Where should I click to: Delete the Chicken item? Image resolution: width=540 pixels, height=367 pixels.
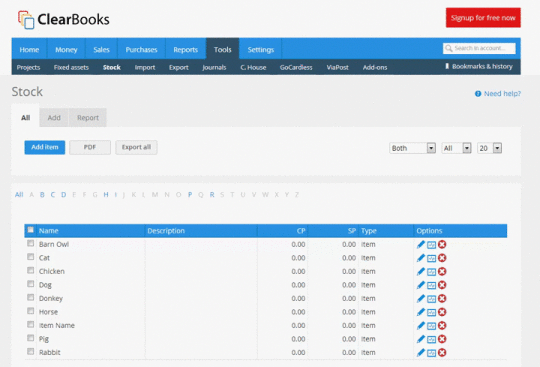(442, 271)
